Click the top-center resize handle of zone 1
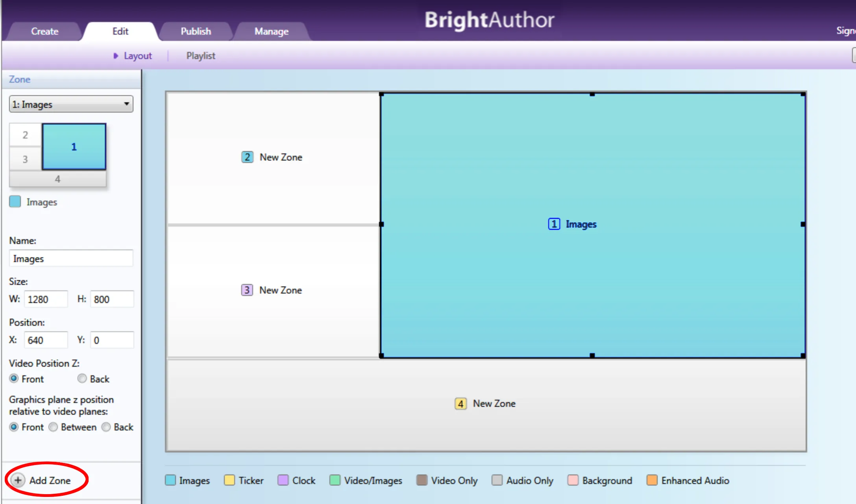Screen dimensions: 856x504 pos(592,94)
